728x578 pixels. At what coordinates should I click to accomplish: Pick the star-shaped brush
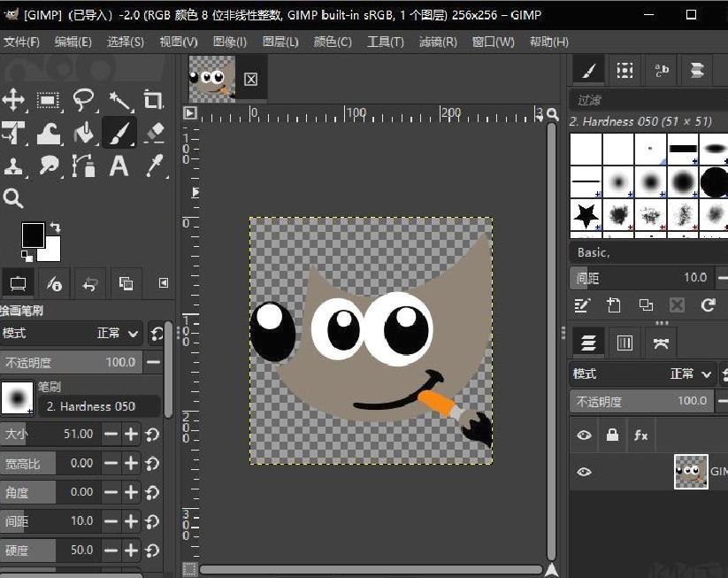pos(586,215)
